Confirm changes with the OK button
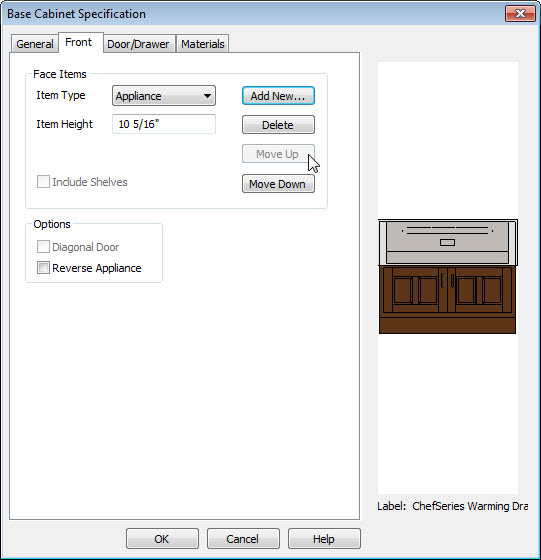 point(162,539)
